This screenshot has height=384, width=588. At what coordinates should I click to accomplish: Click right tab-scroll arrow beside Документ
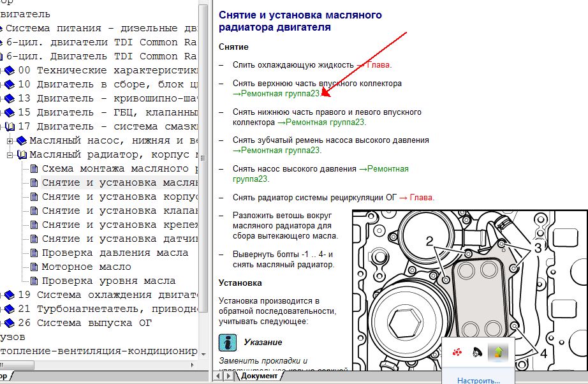click(228, 376)
